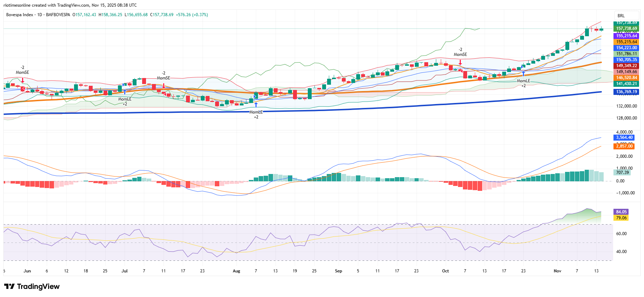Click the BMFBOVESPA exchange label

tap(58, 15)
